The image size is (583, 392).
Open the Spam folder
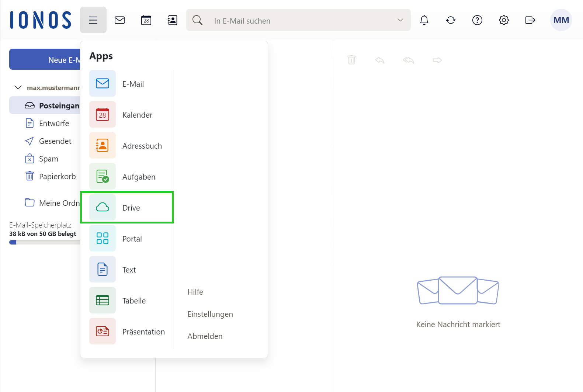(41, 159)
